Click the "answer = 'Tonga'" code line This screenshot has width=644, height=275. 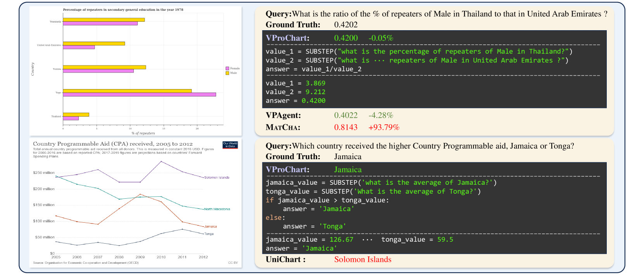click(314, 227)
